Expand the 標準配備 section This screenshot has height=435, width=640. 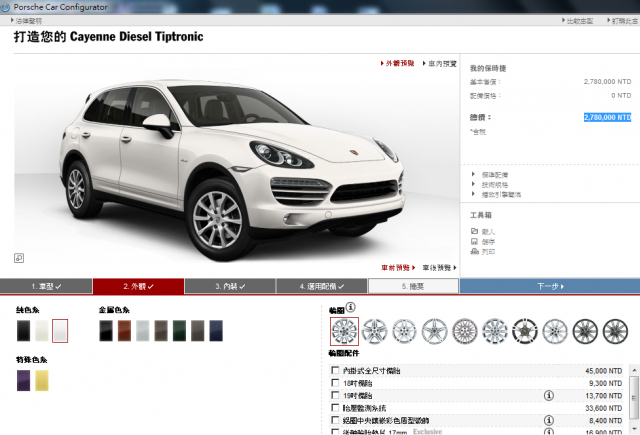click(494, 175)
